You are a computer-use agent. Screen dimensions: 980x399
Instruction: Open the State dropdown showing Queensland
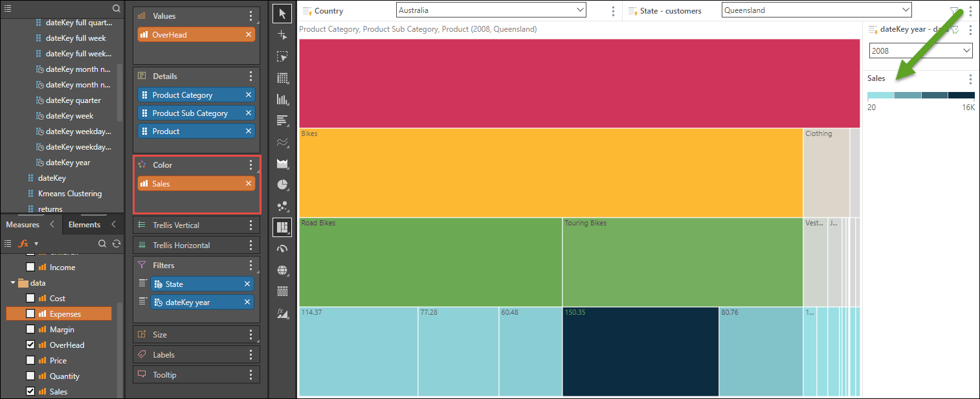point(816,10)
